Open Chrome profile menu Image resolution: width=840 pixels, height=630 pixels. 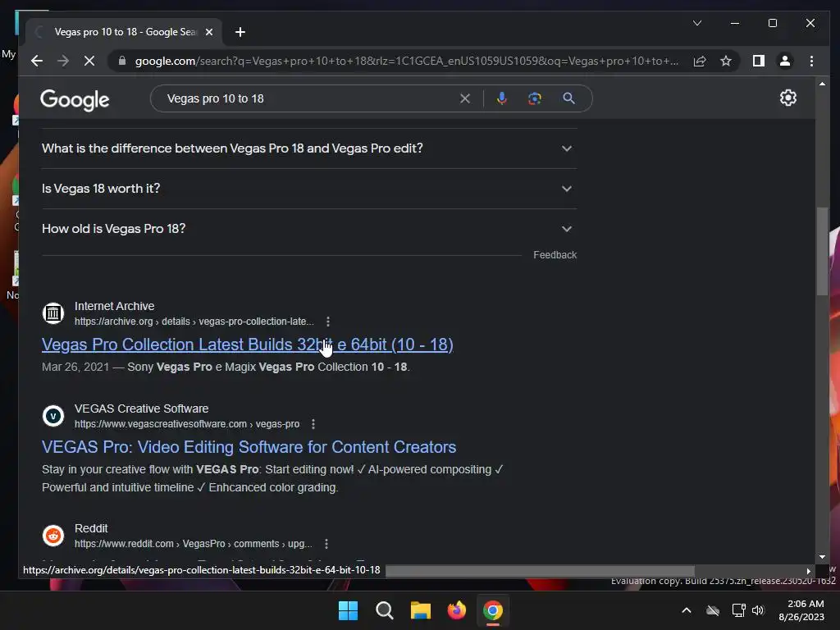[785, 61]
